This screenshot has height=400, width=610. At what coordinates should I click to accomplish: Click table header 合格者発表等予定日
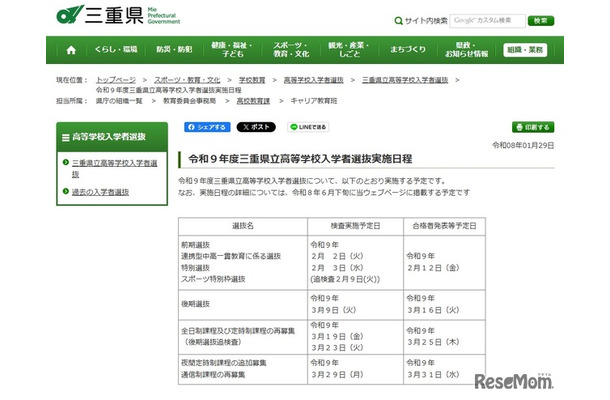444,226
